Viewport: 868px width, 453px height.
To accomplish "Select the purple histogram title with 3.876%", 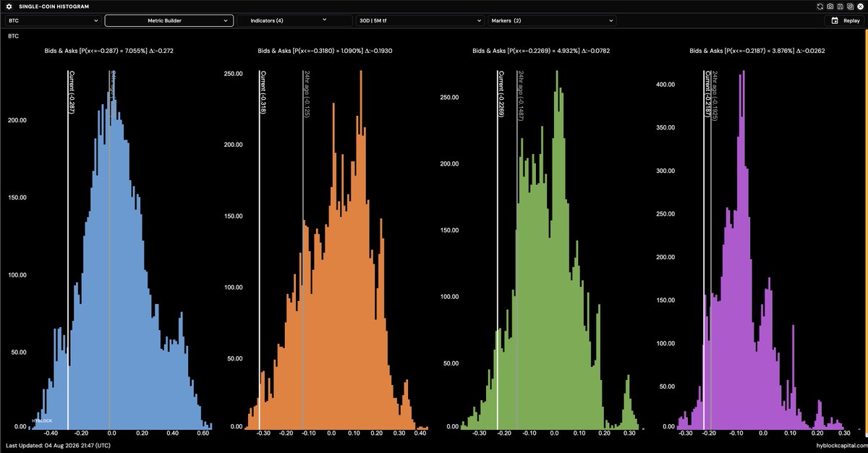I will click(x=757, y=51).
